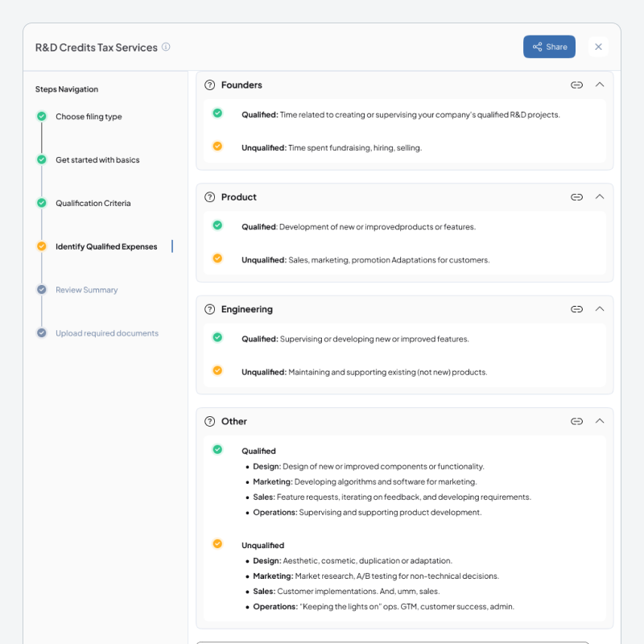Click 'Keeping the lights on' Operations bullet
The width and height of the screenshot is (644, 644).
pos(407,607)
